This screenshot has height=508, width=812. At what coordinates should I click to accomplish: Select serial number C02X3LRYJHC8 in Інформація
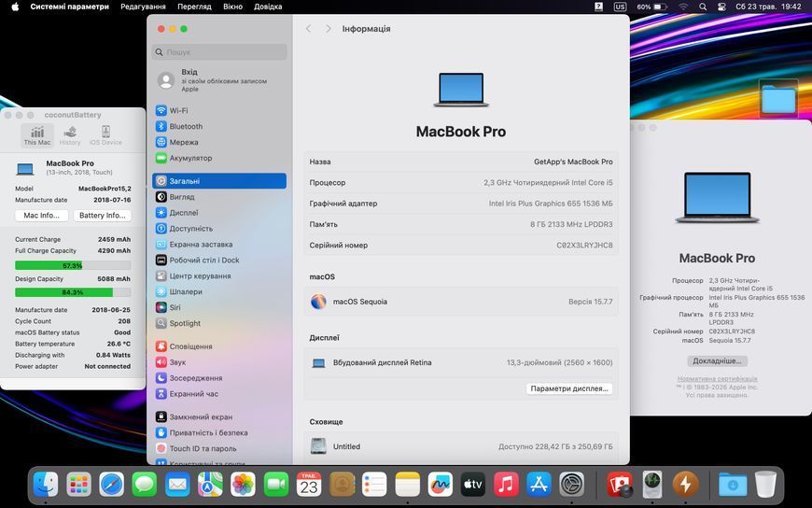tap(584, 246)
